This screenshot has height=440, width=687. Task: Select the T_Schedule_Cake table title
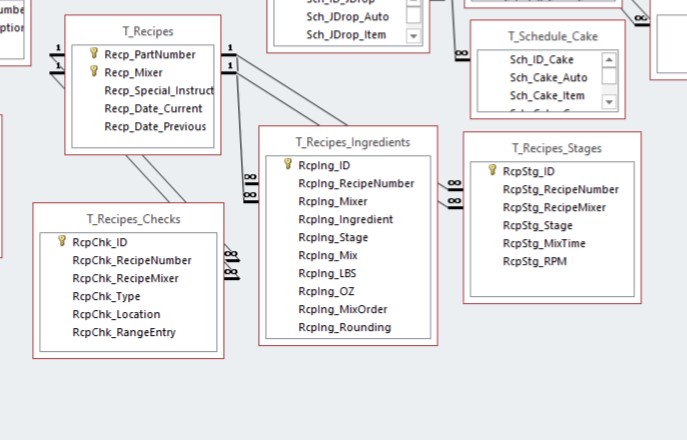pos(553,36)
